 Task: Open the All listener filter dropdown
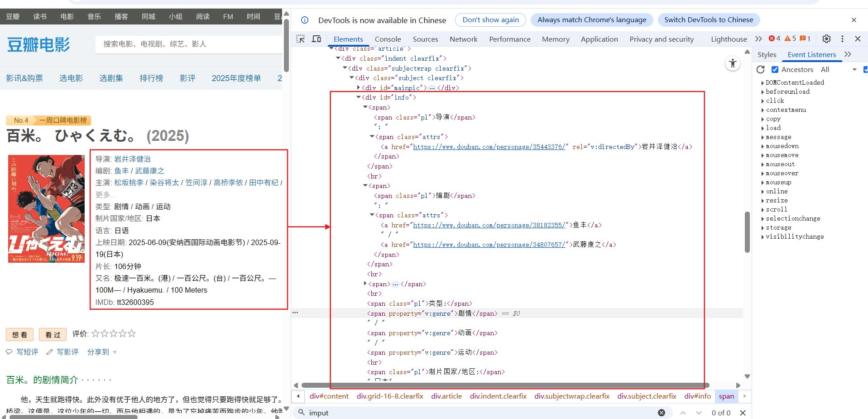point(839,69)
